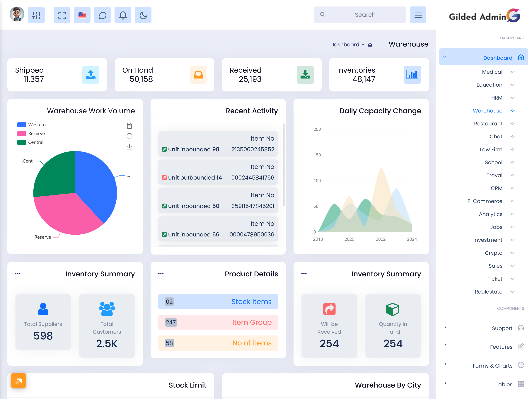Click the Item Group row
The image size is (532, 399).
[x=218, y=322]
